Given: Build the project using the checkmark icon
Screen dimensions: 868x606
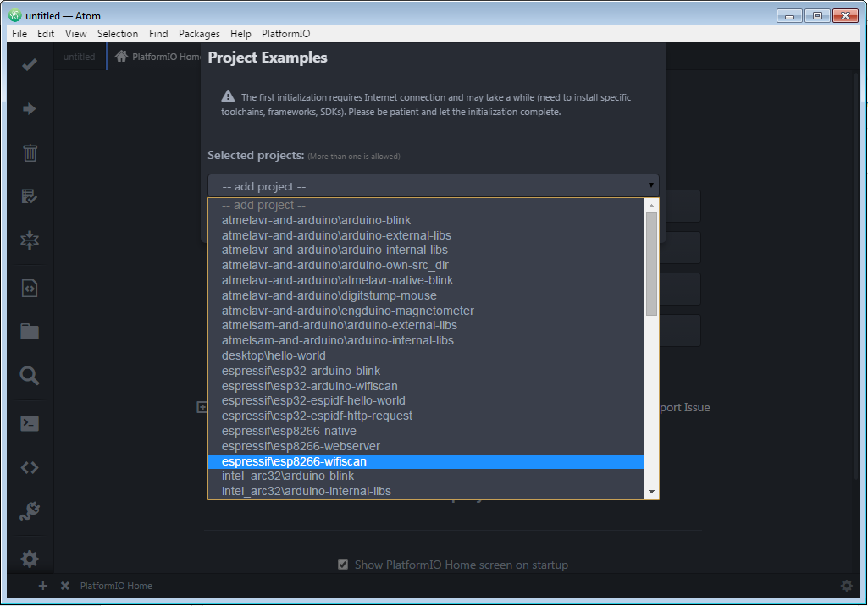Looking at the screenshot, I should point(29,63).
